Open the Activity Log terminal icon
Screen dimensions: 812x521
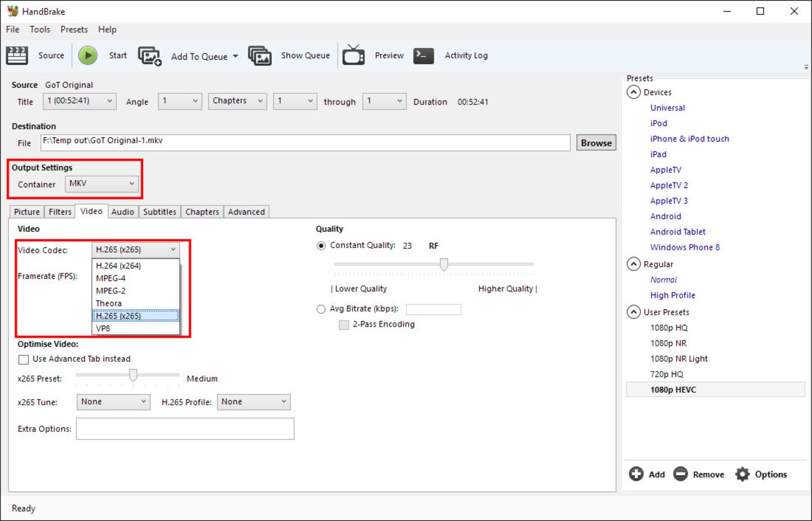click(x=423, y=55)
